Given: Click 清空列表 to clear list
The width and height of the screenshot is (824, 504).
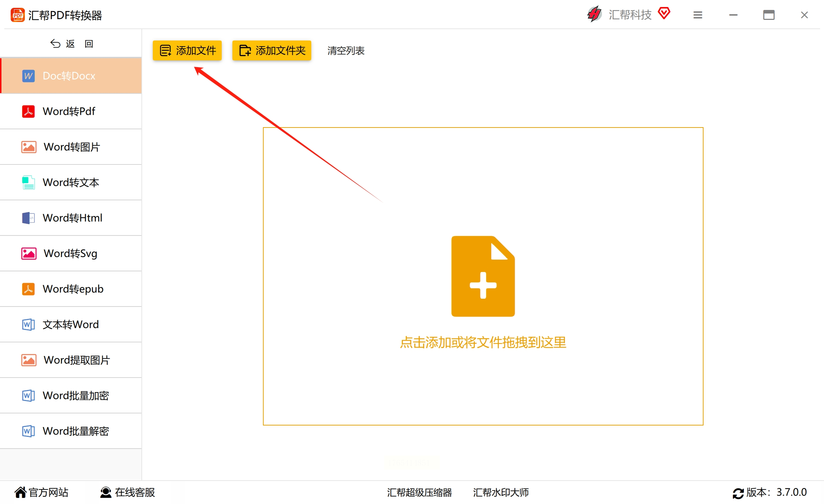Looking at the screenshot, I should (346, 51).
